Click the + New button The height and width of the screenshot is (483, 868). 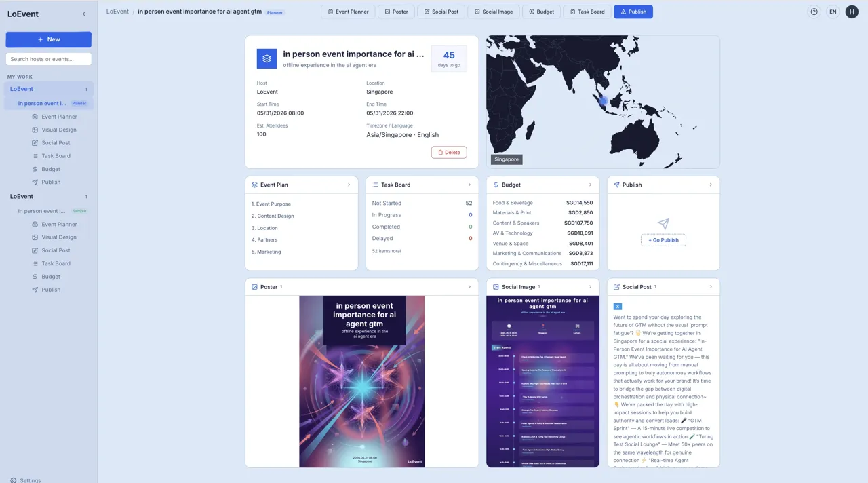click(x=48, y=39)
